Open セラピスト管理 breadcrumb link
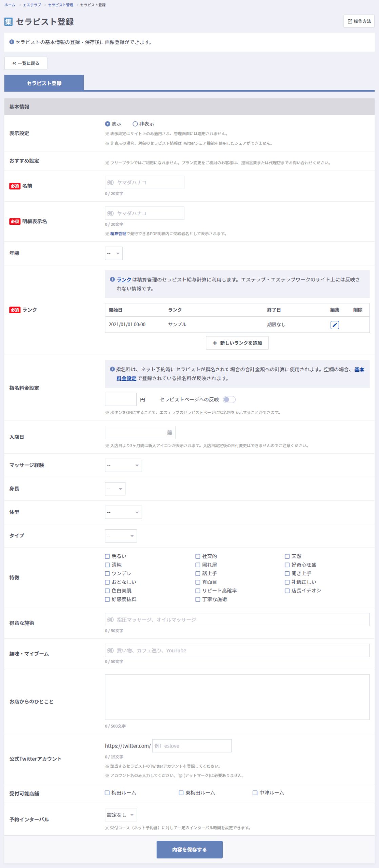 pyautogui.click(x=60, y=5)
